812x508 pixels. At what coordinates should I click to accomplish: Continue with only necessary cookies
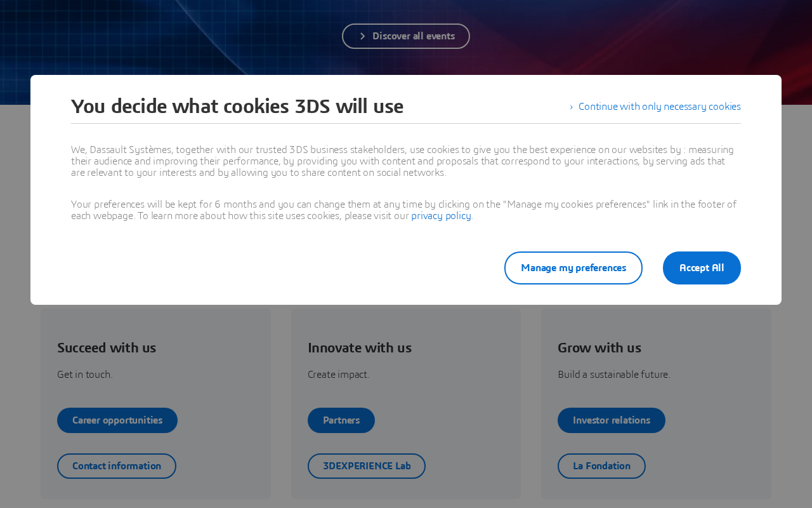coord(659,107)
